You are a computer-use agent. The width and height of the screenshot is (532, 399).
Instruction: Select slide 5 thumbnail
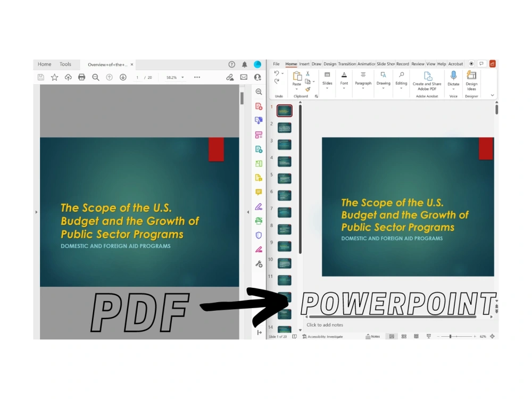[x=284, y=178]
